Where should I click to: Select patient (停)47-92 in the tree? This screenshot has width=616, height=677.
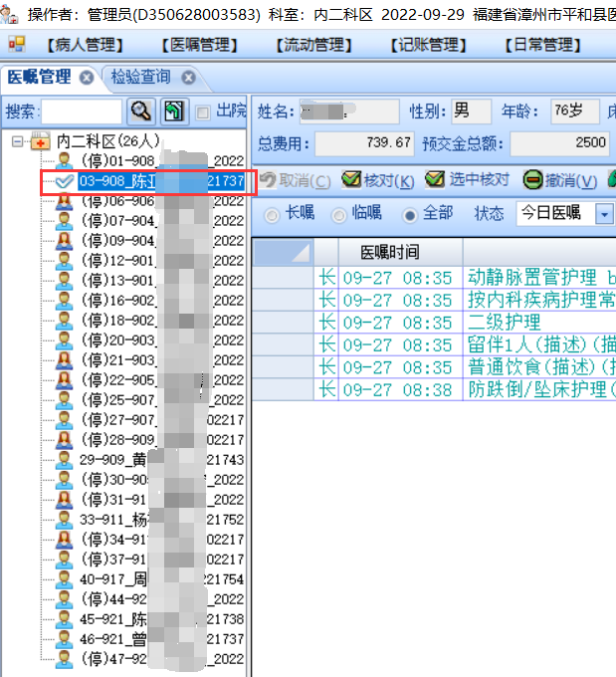[x=163, y=659]
